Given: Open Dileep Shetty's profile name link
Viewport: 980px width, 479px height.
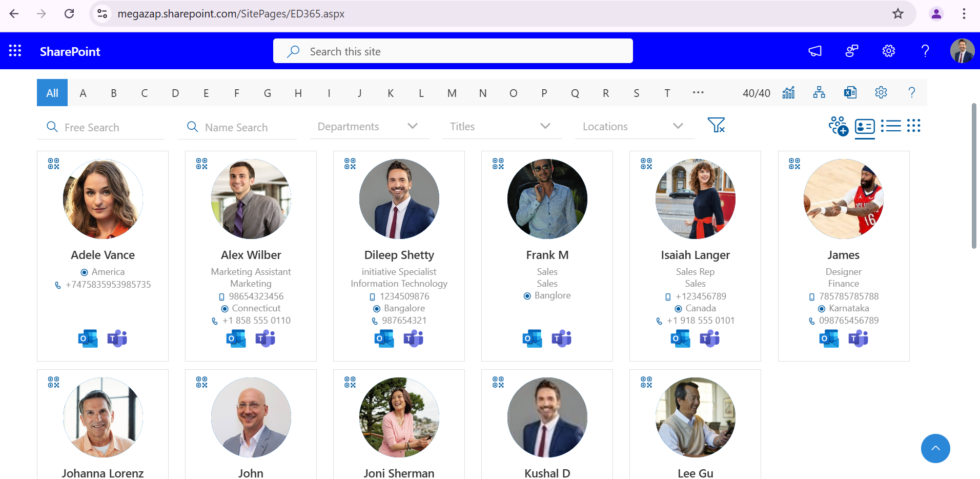Looking at the screenshot, I should coord(399,255).
